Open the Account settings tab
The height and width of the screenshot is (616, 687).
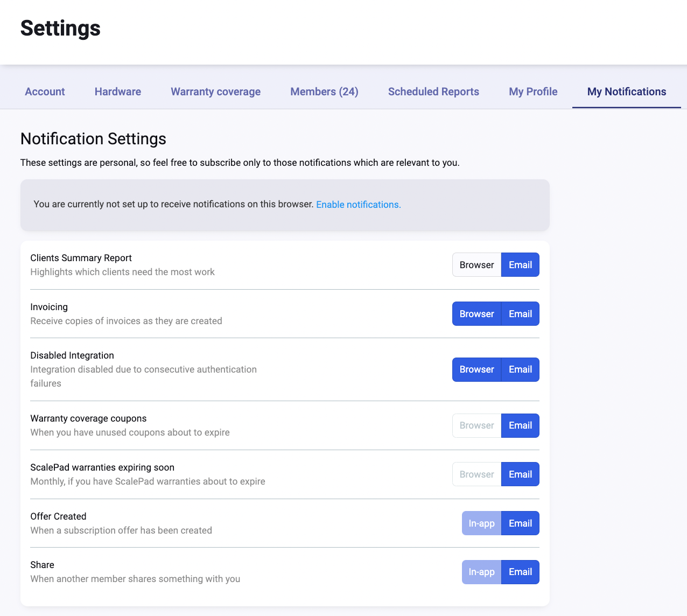coord(45,92)
